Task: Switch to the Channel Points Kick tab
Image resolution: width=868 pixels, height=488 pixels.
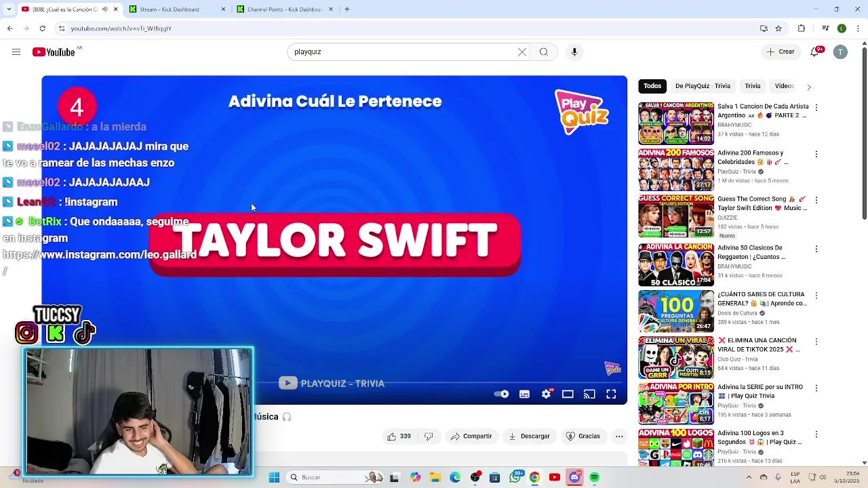Action: click(x=285, y=9)
